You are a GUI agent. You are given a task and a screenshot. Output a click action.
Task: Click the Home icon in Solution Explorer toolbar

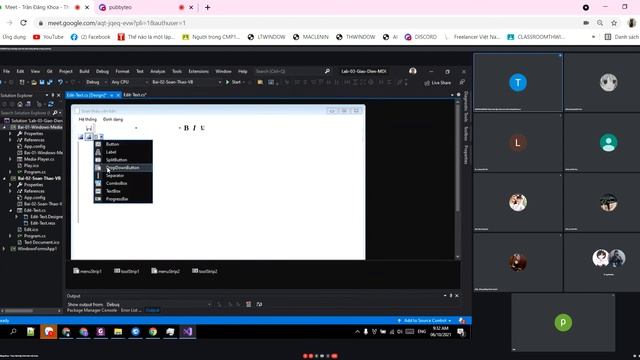coord(20,104)
